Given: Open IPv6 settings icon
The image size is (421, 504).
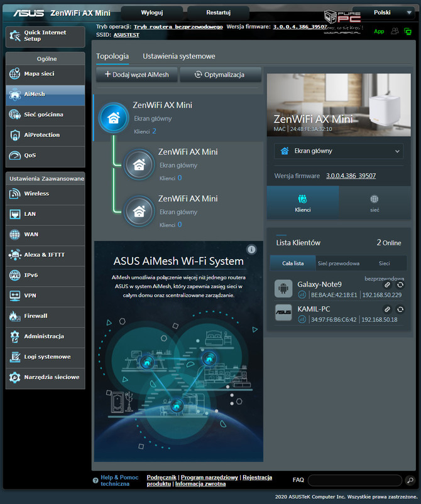Looking at the screenshot, I should (x=15, y=275).
